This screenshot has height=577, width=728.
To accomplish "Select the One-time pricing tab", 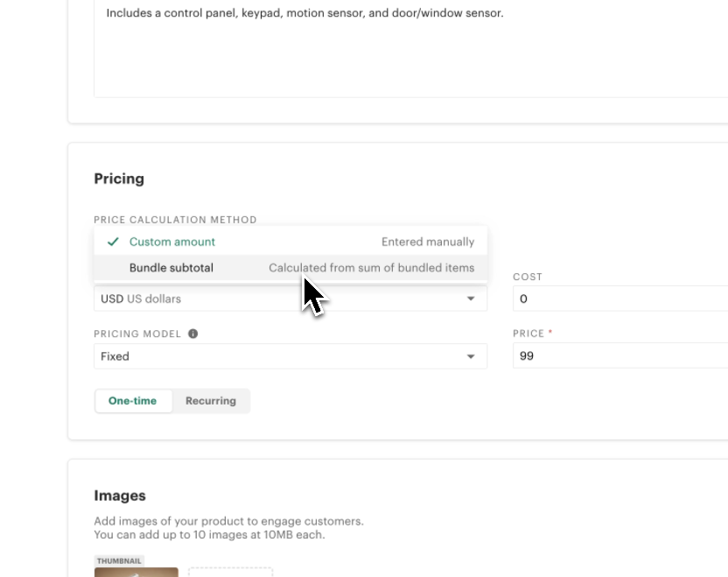I will 133,400.
